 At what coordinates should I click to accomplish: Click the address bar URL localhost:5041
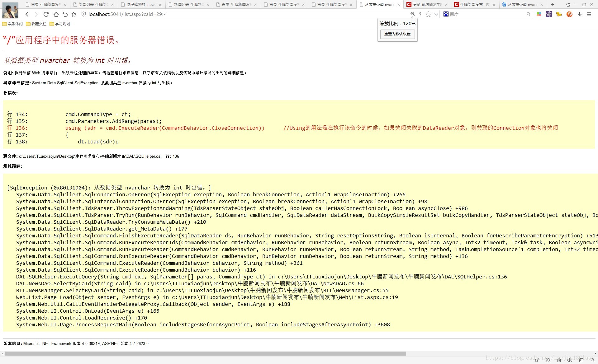pyautogui.click(x=126, y=14)
